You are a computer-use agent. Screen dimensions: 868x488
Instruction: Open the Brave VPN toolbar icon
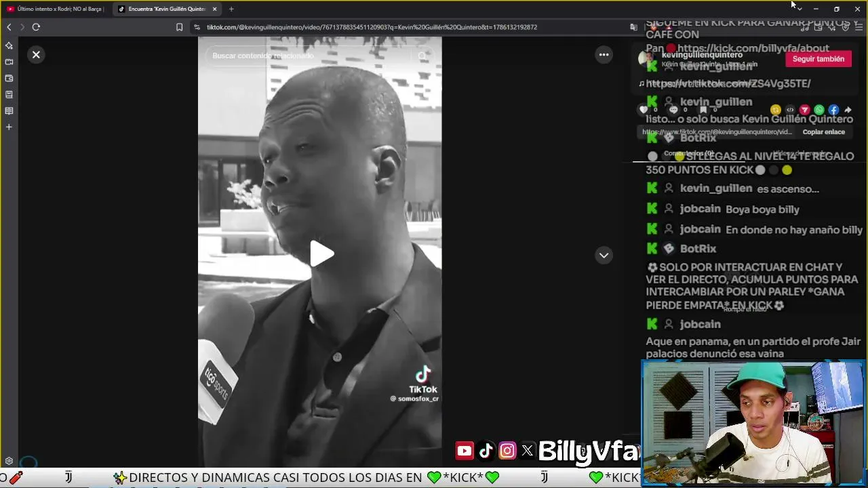pyautogui.click(x=845, y=27)
